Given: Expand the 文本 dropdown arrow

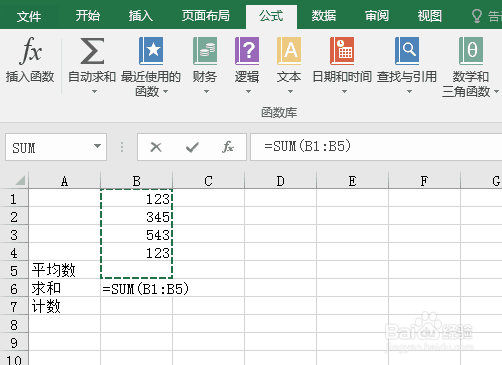Looking at the screenshot, I should coord(290,91).
